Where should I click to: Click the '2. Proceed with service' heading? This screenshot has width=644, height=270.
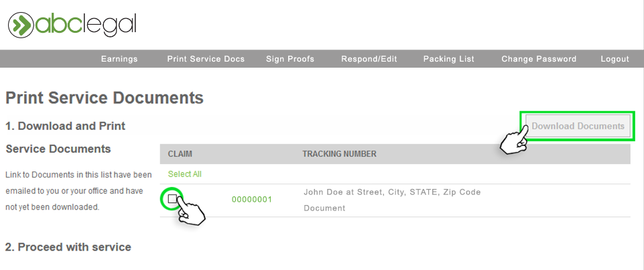click(x=68, y=247)
